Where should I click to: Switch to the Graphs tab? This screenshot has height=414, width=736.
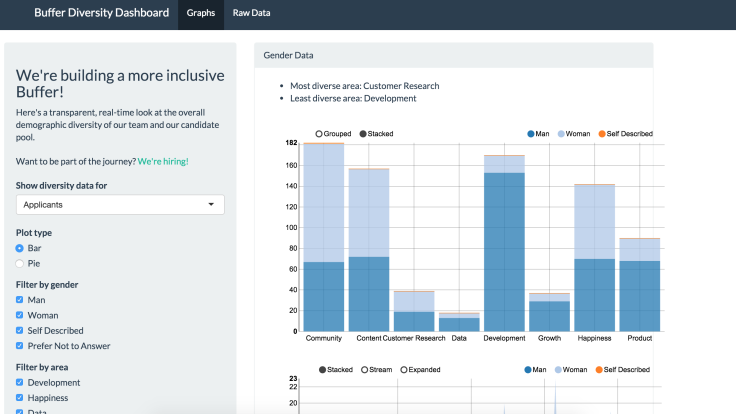click(x=201, y=13)
